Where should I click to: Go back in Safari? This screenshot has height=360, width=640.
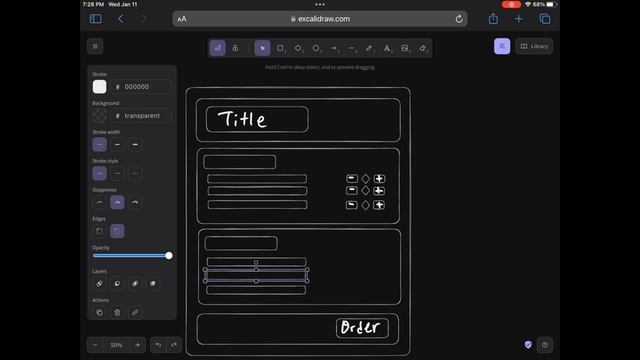[121, 19]
